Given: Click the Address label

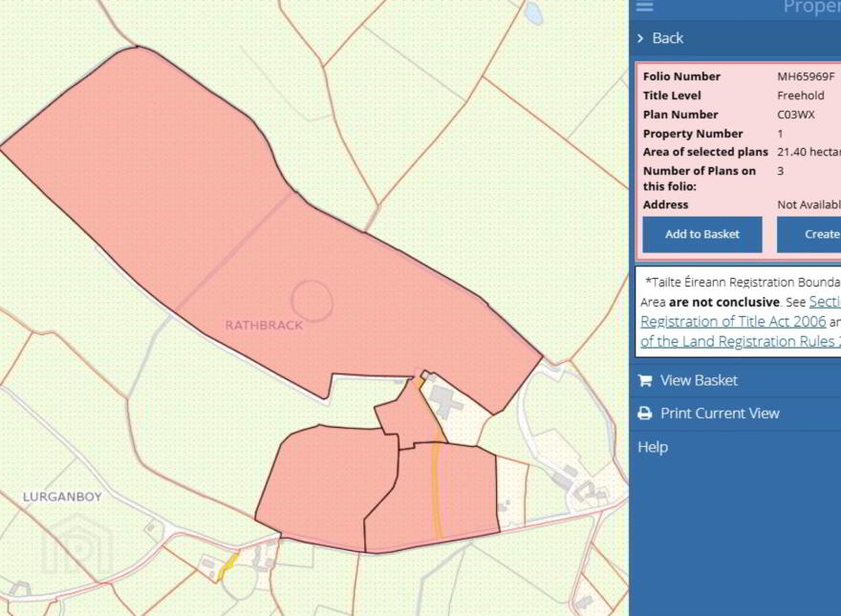Looking at the screenshot, I should (665, 204).
